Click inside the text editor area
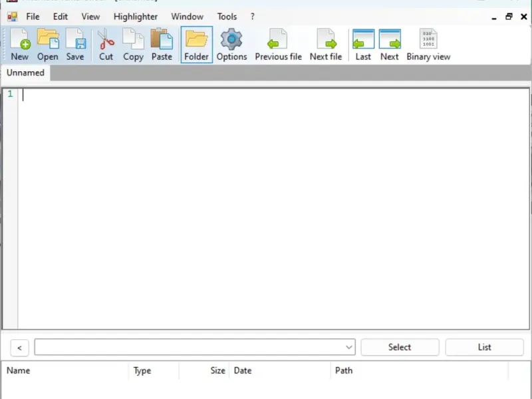 [x=273, y=209]
